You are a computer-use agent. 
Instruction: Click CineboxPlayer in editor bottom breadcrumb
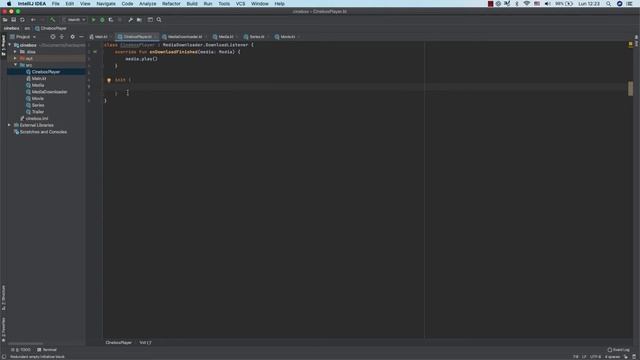coord(118,343)
